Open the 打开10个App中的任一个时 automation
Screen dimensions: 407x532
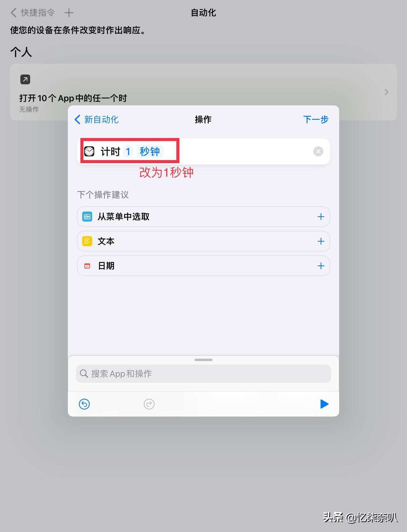[203, 92]
